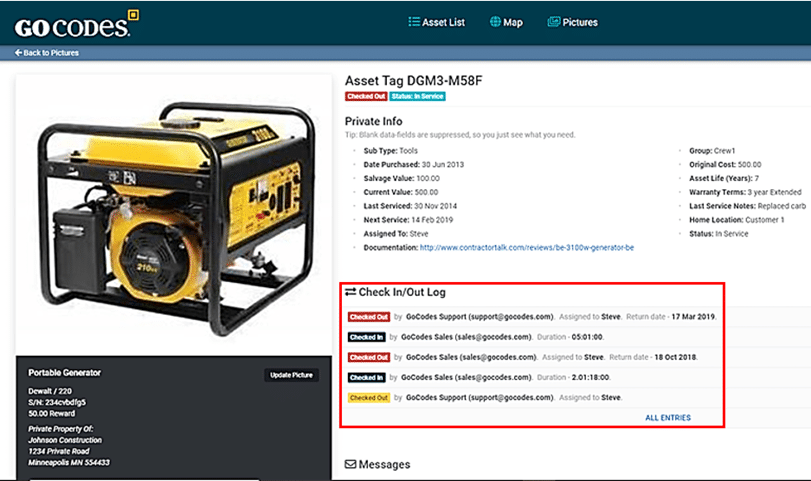Click the Map globe icon

click(495, 22)
